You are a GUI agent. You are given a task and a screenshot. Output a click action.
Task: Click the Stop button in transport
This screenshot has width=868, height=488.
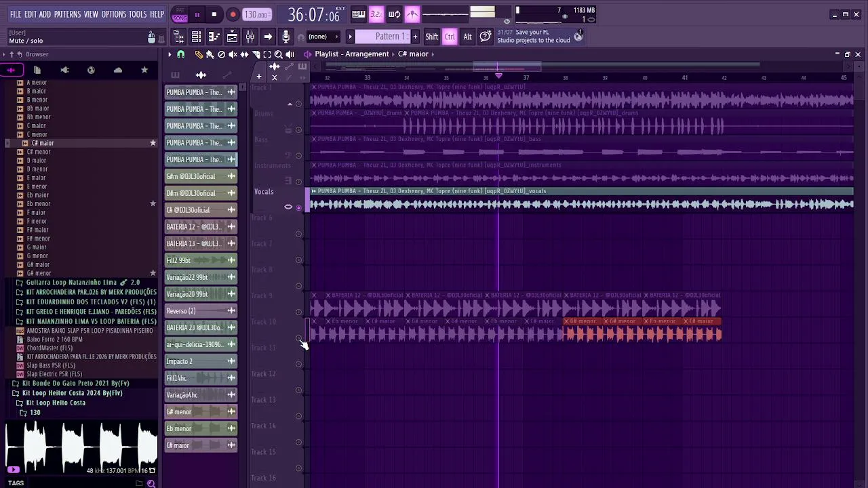[214, 14]
